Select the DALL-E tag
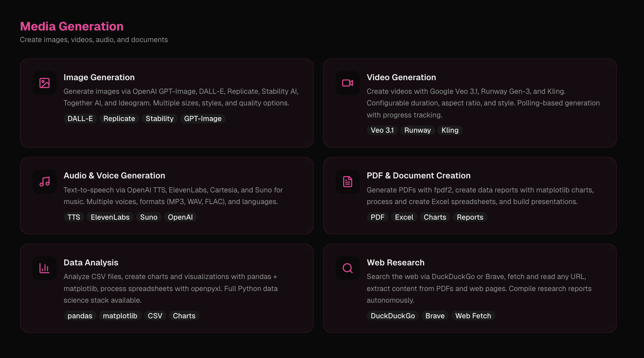644x358 pixels. coord(80,119)
